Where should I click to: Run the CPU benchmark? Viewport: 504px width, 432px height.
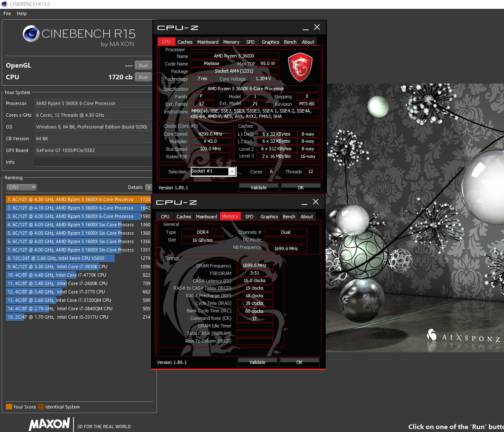point(144,77)
